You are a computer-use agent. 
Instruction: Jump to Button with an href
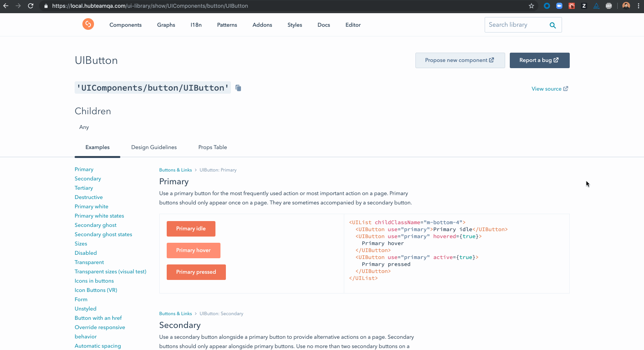(x=98, y=318)
